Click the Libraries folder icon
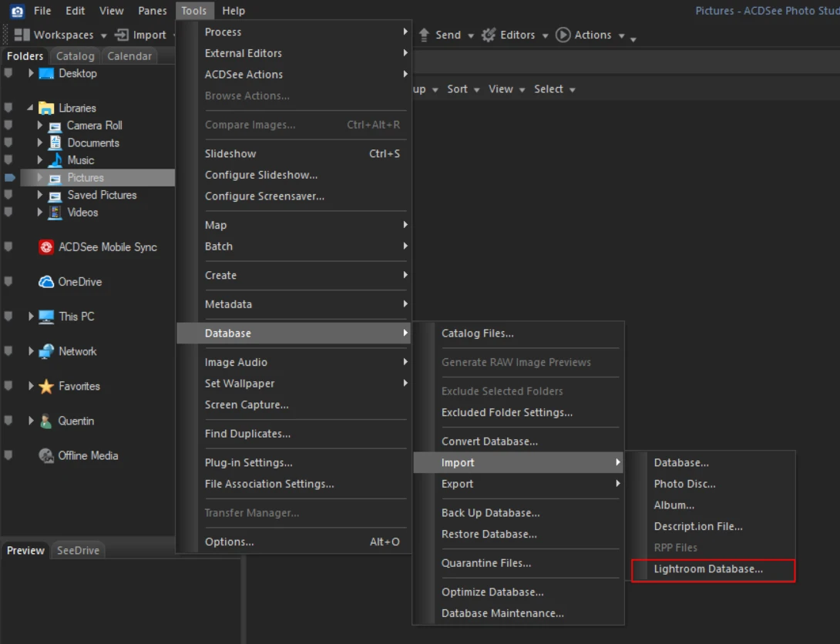Image resolution: width=840 pixels, height=644 pixels. pos(46,108)
